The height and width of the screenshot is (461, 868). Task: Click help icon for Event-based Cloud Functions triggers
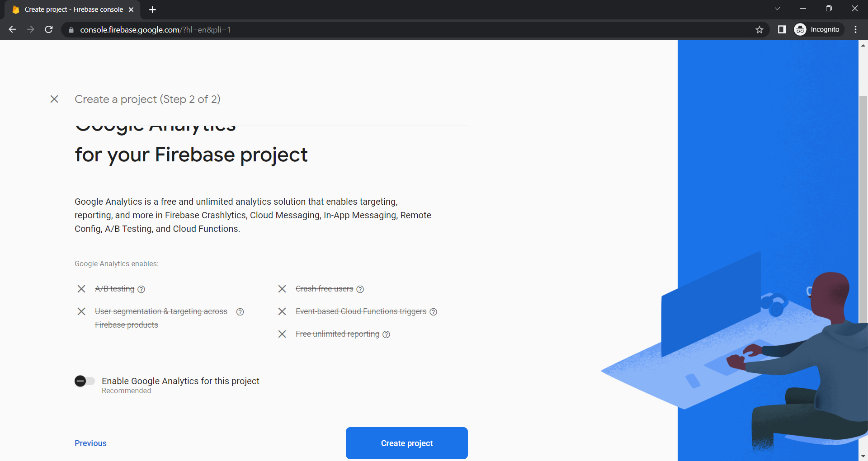433,312
